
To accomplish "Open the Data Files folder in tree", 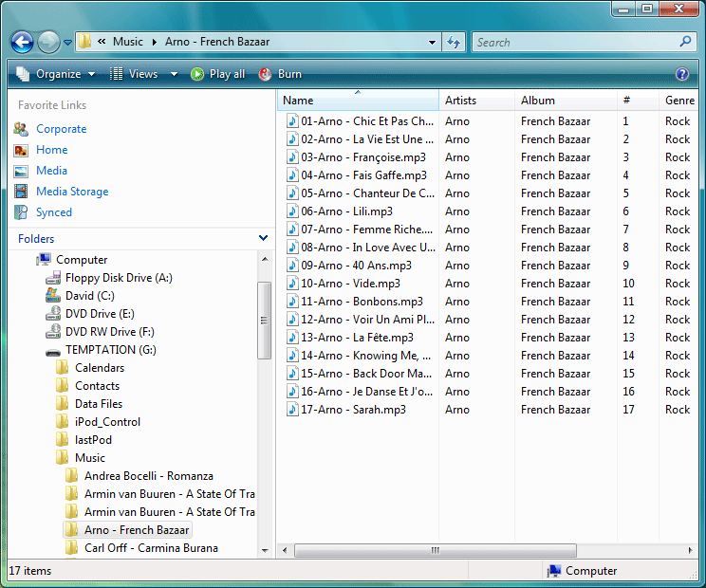I will [99, 404].
